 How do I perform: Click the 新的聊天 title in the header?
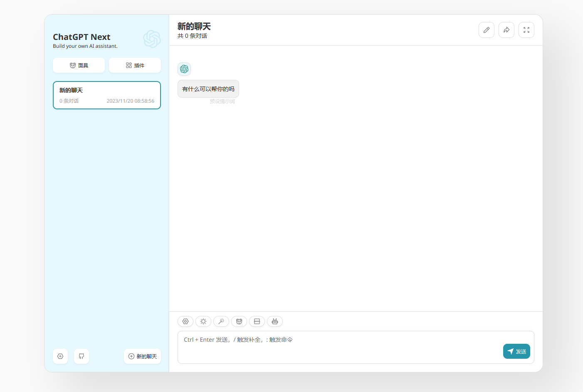(194, 27)
